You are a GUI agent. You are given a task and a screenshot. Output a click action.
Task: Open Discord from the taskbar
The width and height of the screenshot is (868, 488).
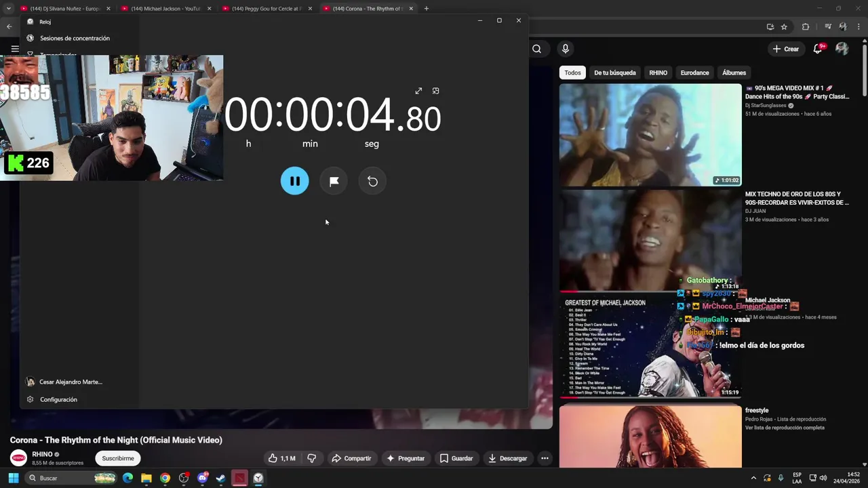(202, 478)
